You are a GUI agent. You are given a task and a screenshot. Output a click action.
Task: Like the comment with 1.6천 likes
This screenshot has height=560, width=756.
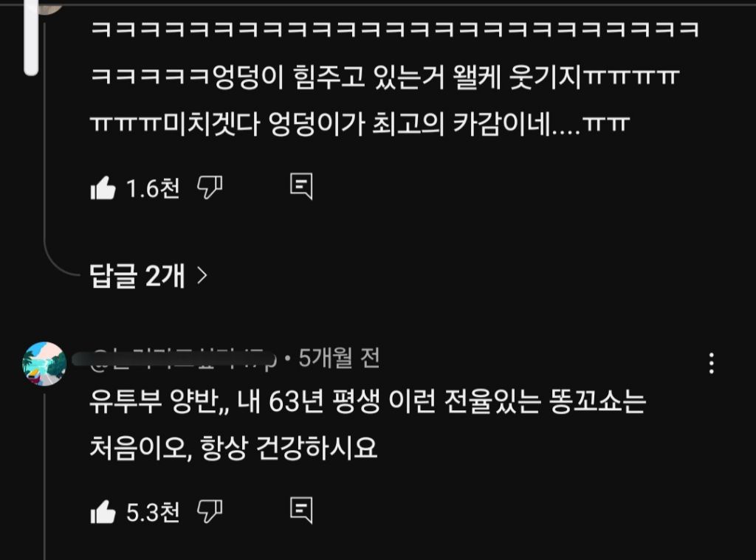[x=103, y=187]
